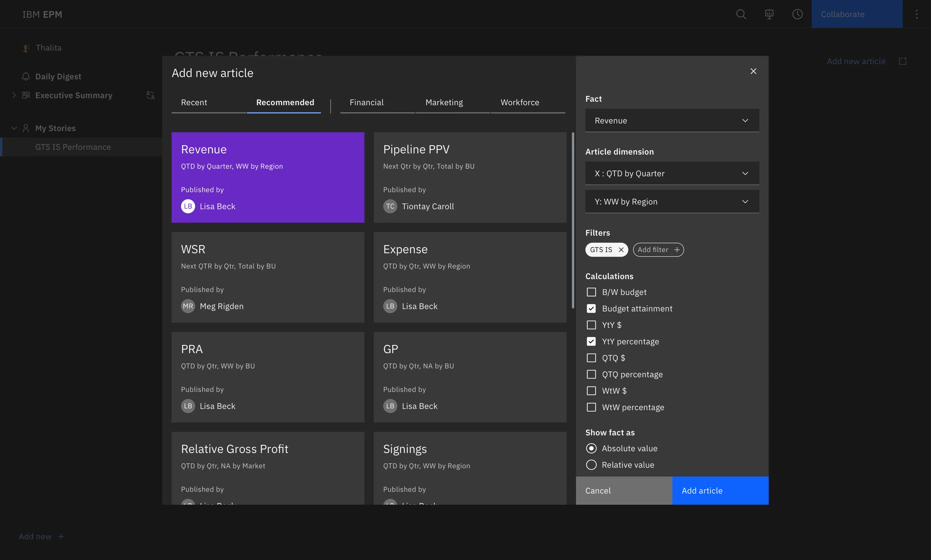Click the article list vertical scrollbar

573,220
